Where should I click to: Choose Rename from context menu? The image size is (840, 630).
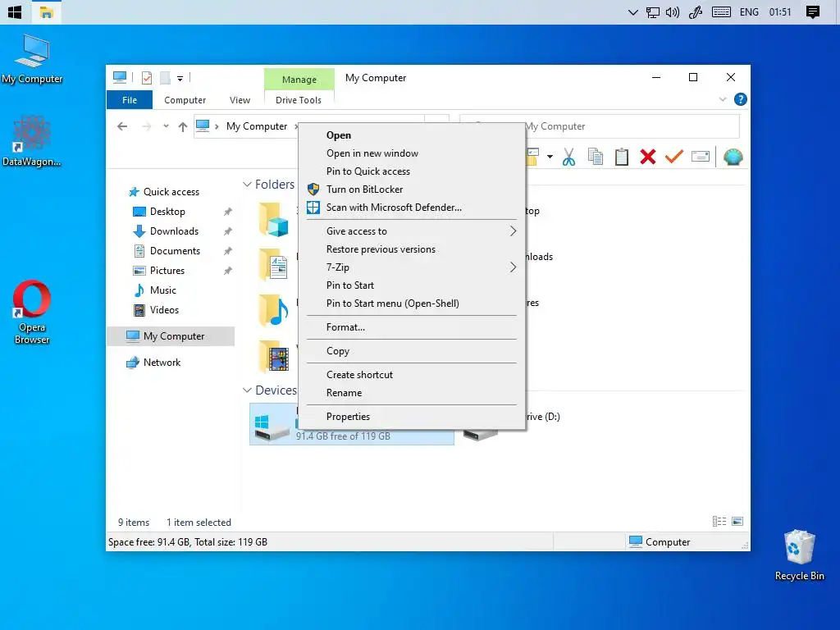tap(412, 393)
